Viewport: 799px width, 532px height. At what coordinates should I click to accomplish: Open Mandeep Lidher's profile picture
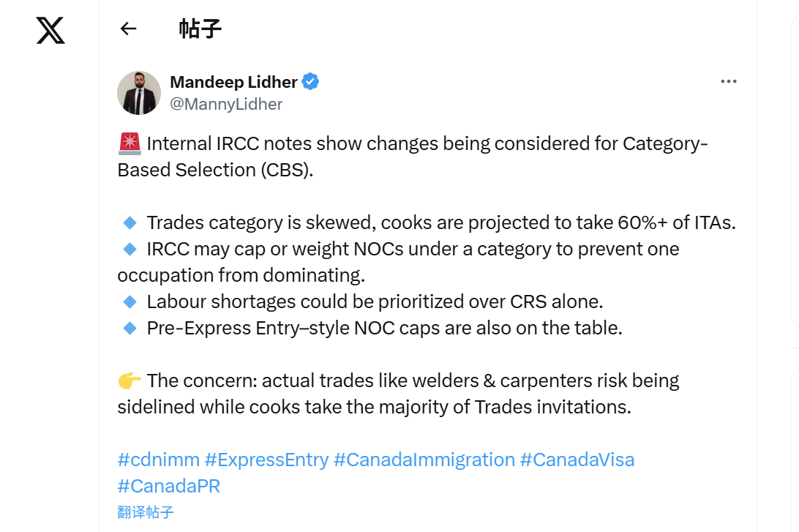[139, 93]
